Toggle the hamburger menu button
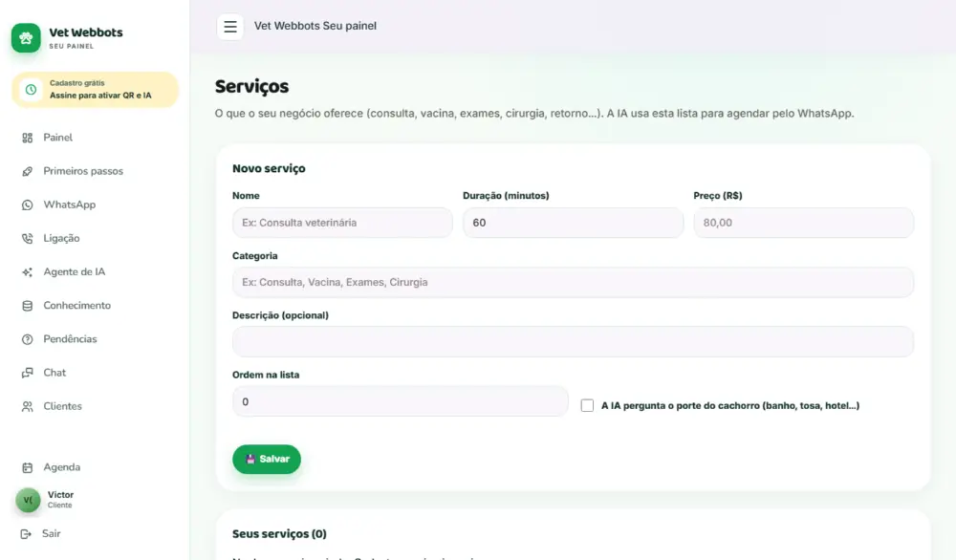Image resolution: width=956 pixels, height=560 pixels. pos(229,27)
